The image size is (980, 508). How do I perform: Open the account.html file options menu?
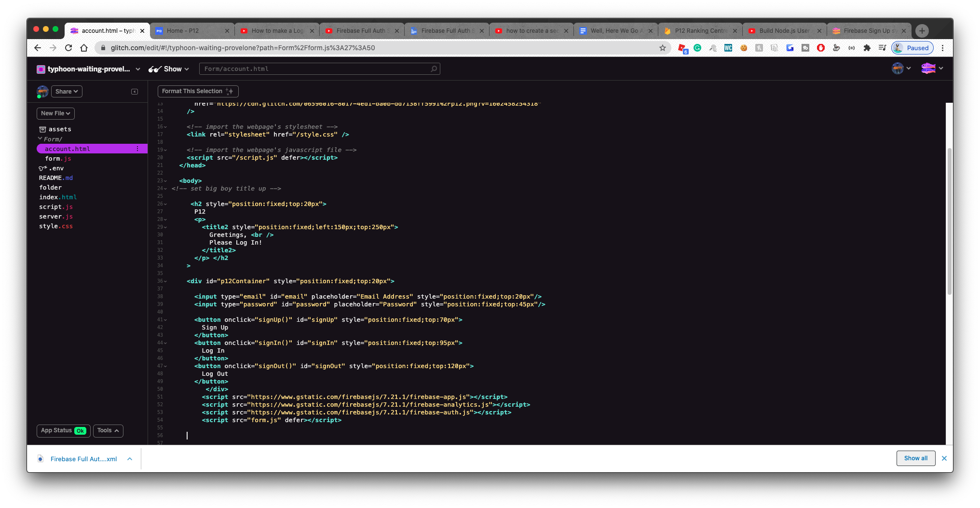137,149
